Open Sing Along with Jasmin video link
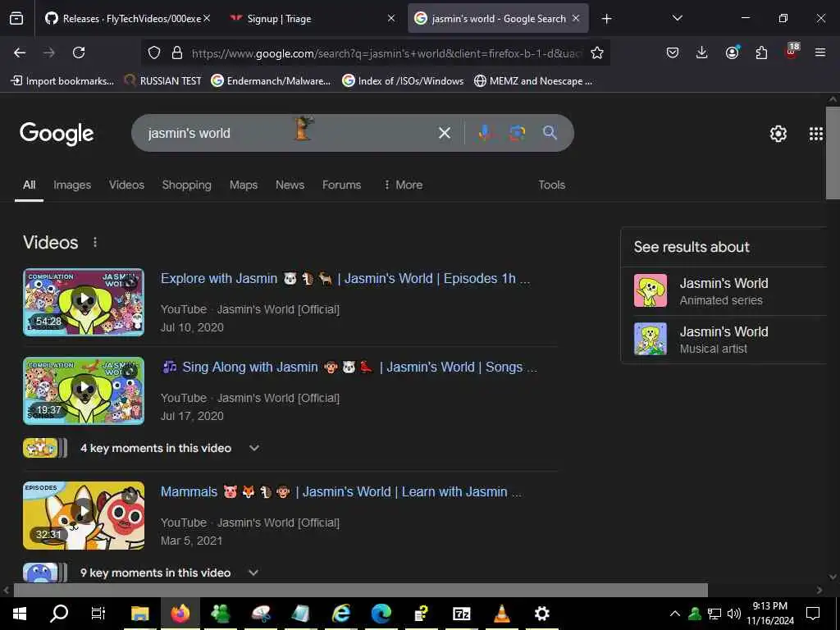Viewport: 840px width, 630px height. [x=349, y=367]
